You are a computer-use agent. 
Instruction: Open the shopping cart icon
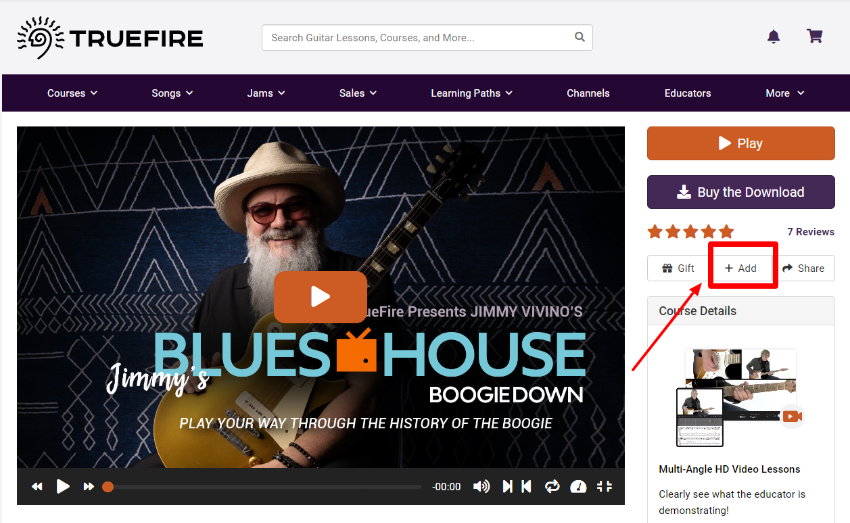(814, 36)
